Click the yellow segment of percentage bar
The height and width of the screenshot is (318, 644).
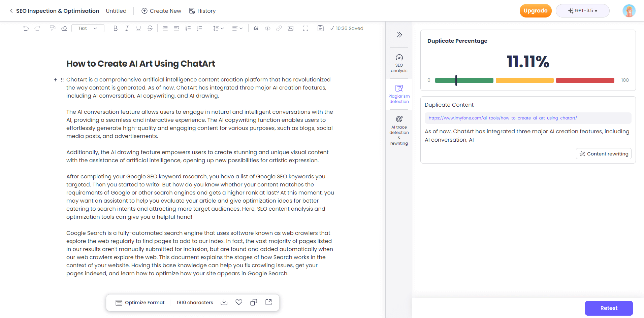(x=525, y=80)
